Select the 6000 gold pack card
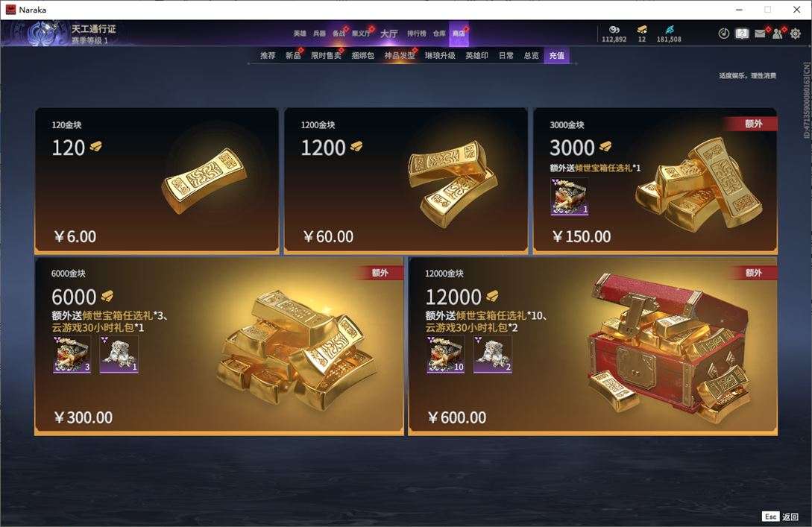812x527 pixels. pyautogui.click(x=219, y=346)
